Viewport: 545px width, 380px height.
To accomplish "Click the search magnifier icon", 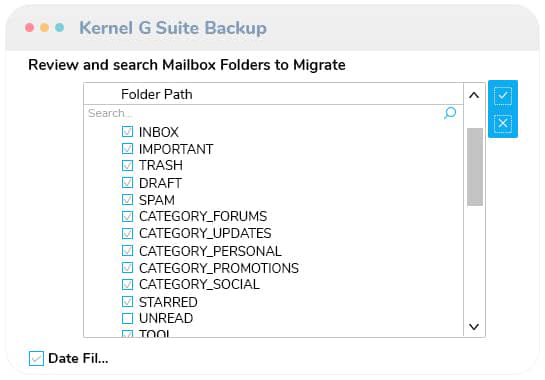I will (x=450, y=113).
